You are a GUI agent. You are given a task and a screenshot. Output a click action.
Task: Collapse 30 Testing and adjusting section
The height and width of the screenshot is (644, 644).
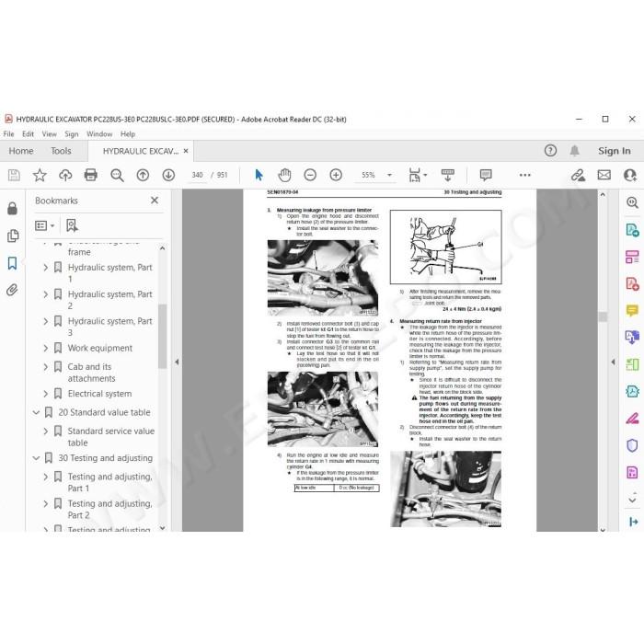36,458
